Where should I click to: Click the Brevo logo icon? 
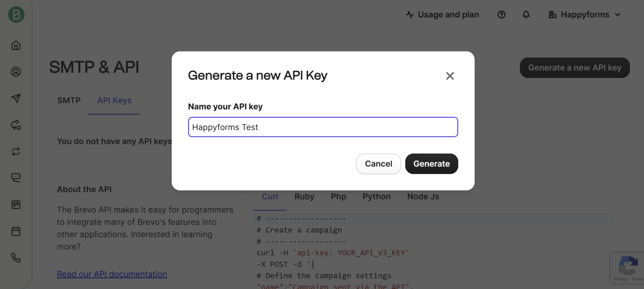[16, 15]
